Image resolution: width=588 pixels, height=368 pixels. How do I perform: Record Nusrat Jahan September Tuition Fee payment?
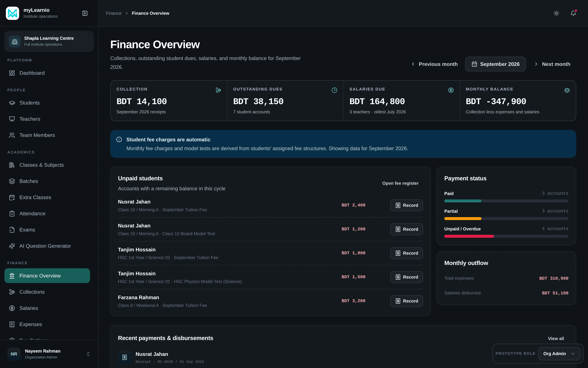[x=406, y=205]
